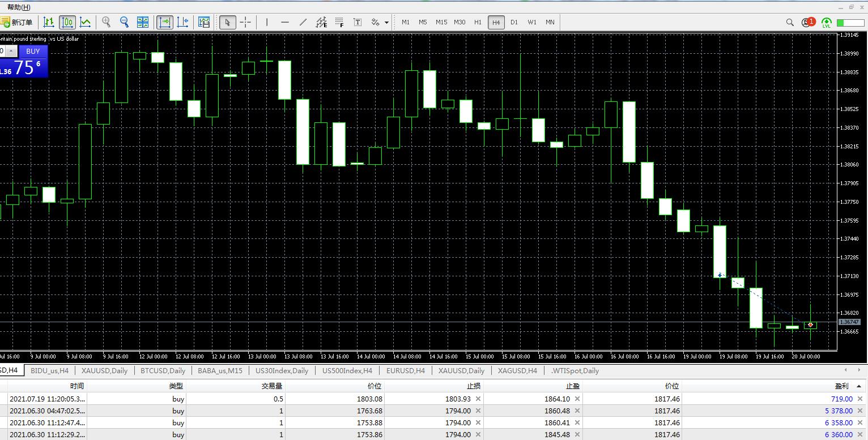868x440 pixels.
Task: Switch chart to line chart display
Action: 85,22
